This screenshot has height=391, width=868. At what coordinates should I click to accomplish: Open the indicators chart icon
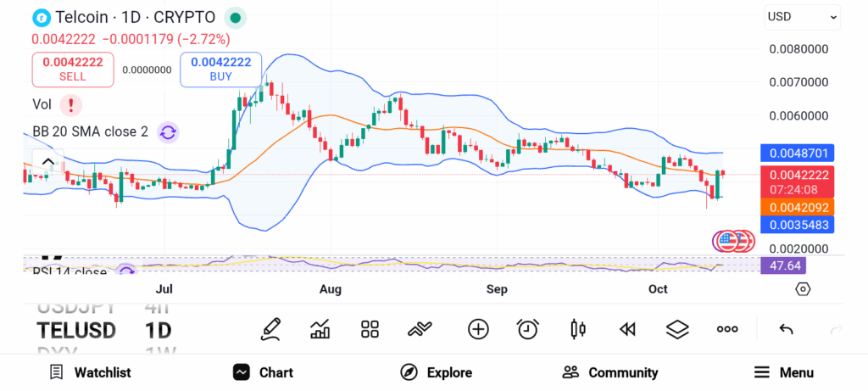[320, 329]
